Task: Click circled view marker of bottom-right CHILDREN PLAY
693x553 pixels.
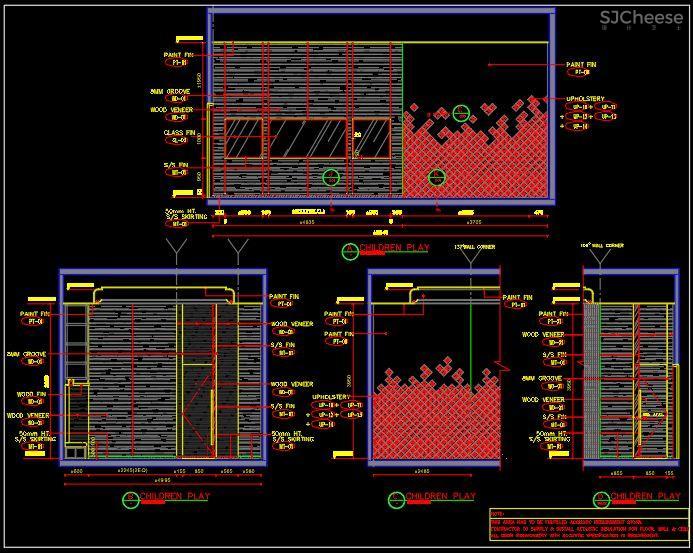Action: point(601,498)
